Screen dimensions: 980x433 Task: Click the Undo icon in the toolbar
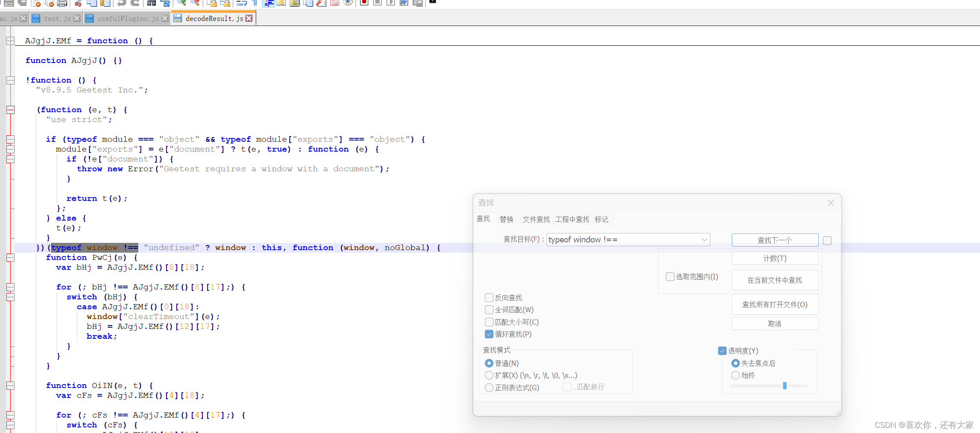[x=122, y=3]
